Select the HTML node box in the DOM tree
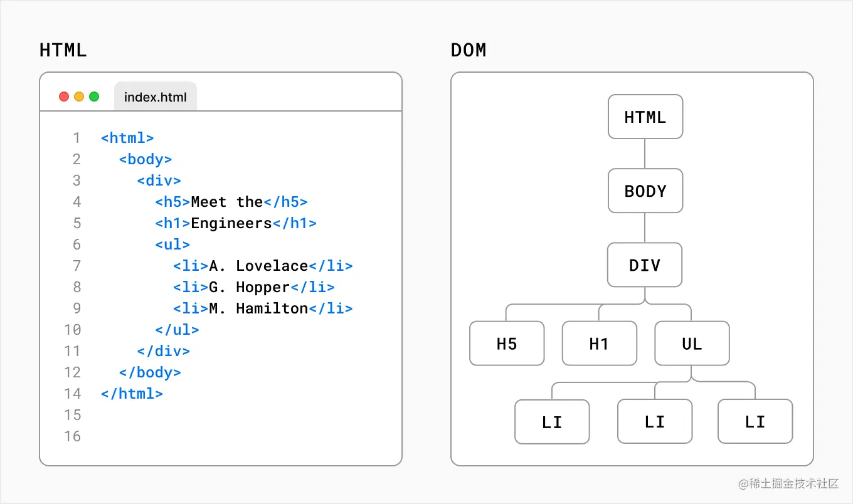 pos(645,117)
